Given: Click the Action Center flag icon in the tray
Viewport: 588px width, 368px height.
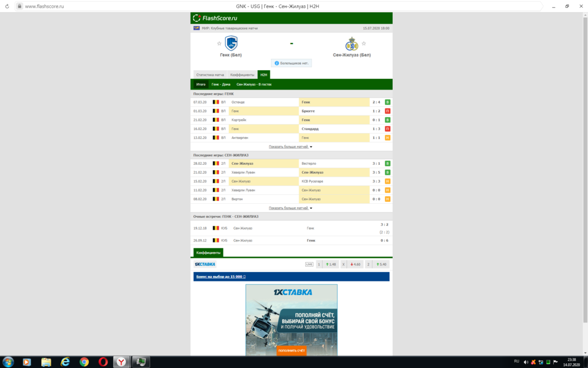Looking at the screenshot, I should 556,362.
